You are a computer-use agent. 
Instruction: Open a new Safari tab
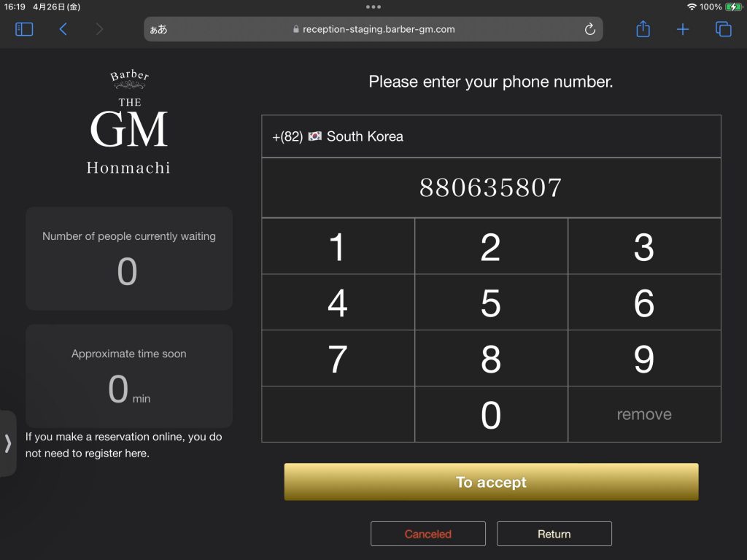pyautogui.click(x=683, y=29)
